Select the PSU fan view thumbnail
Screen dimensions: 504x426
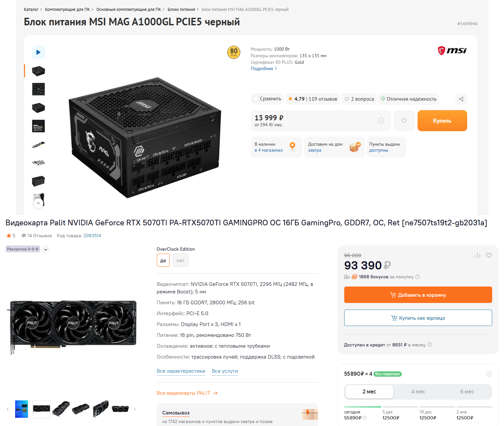[38, 89]
